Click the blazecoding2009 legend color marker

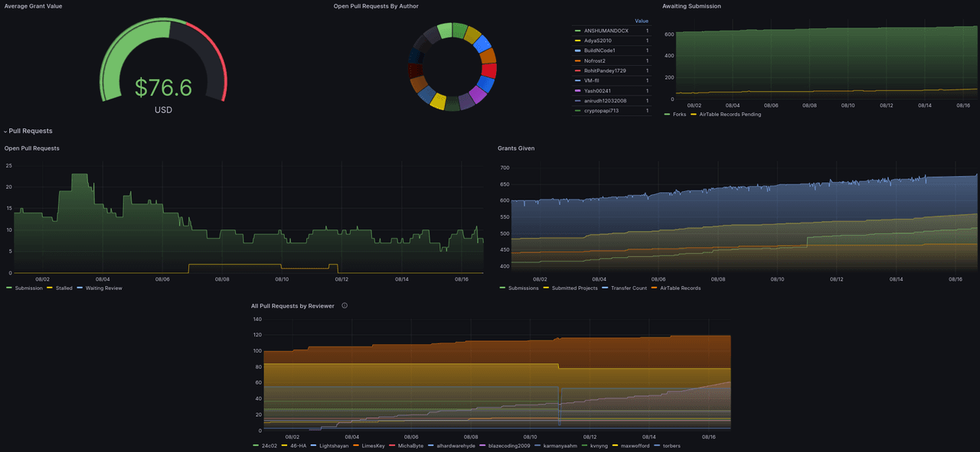coord(483,446)
